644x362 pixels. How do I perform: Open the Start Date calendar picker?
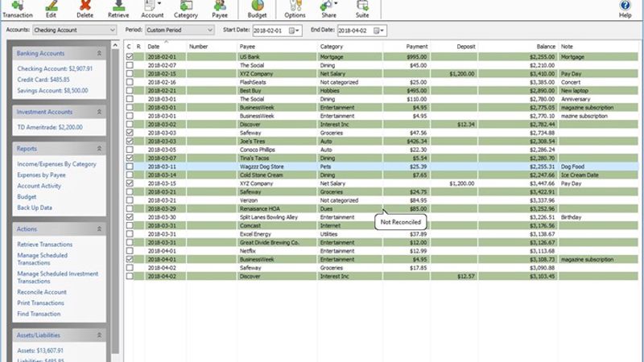point(294,31)
